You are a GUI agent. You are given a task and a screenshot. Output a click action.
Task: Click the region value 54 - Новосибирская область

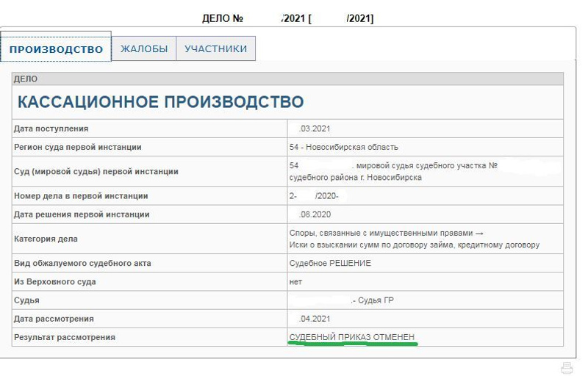click(x=343, y=147)
